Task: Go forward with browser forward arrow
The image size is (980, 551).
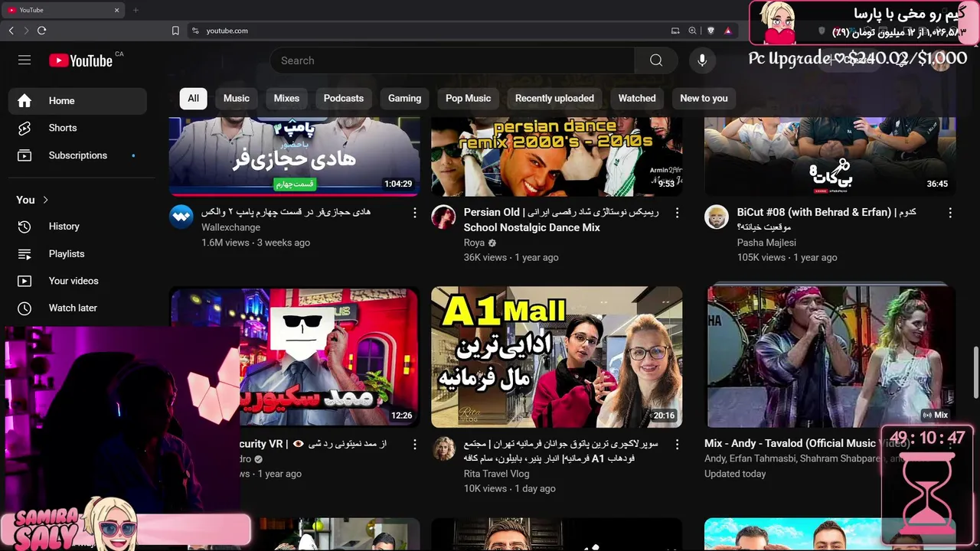Action: pos(26,31)
